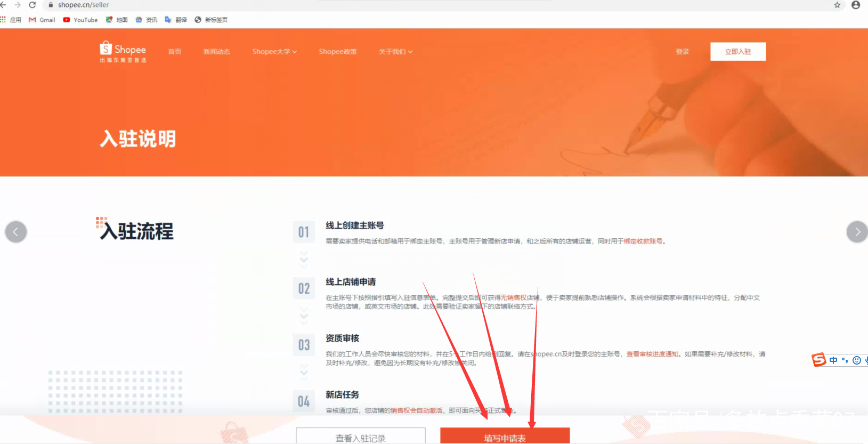Open the browser profile avatar icon
This screenshot has height=444, width=868.
[x=856, y=5]
